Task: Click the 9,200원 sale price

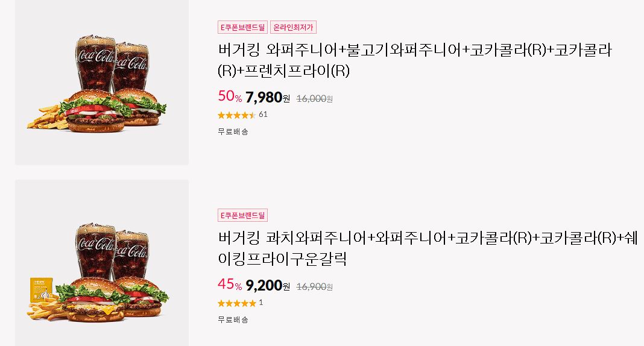Action: (267, 285)
